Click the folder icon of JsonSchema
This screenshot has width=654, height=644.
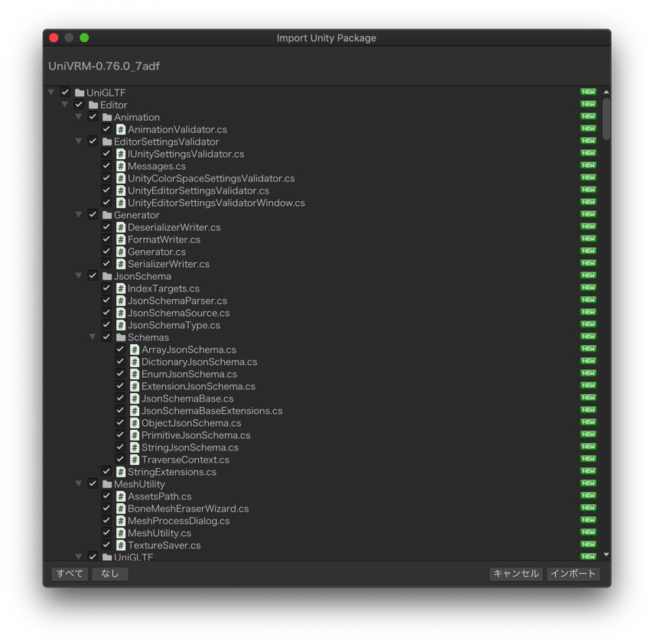107,276
